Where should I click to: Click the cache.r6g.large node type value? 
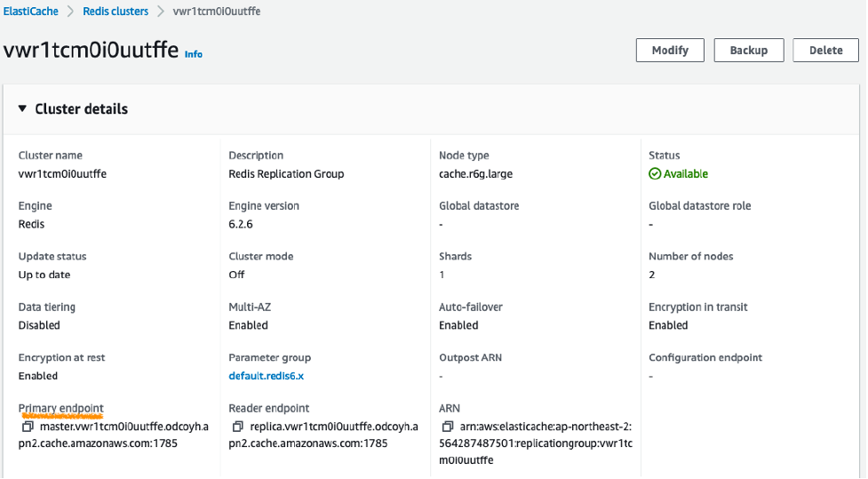475,174
